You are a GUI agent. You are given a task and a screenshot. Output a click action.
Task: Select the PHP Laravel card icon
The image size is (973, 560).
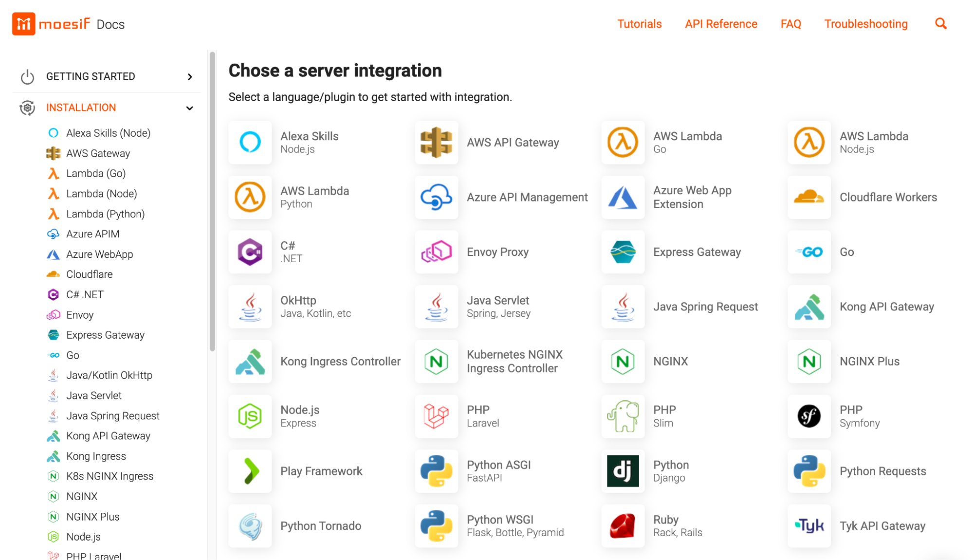click(436, 416)
